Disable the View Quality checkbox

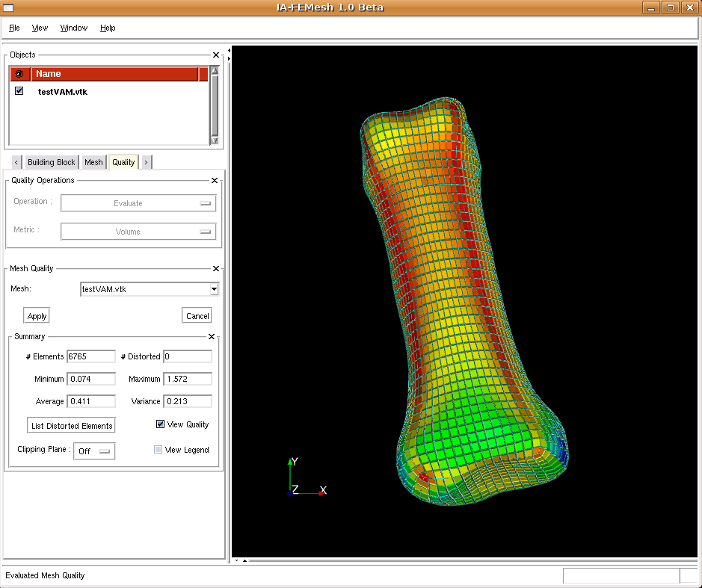[160, 424]
